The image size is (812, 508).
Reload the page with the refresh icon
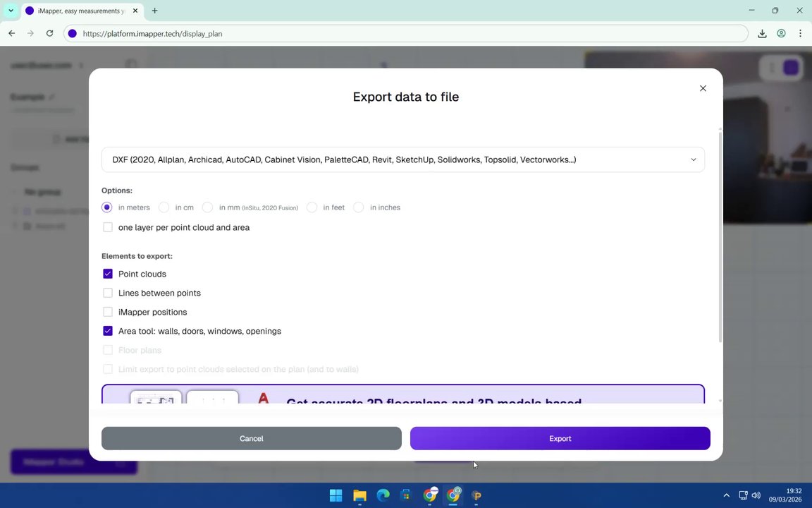(50, 33)
